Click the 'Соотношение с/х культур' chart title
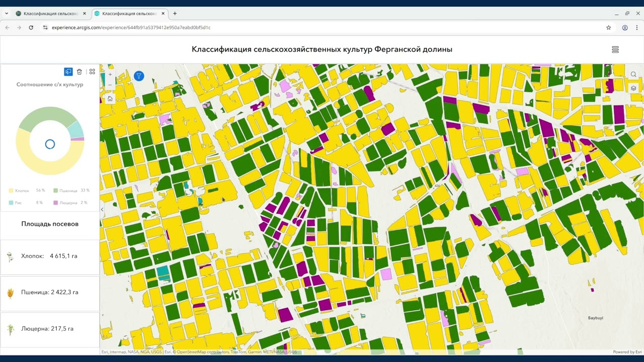Screen dimensions: 644x362 50,84
